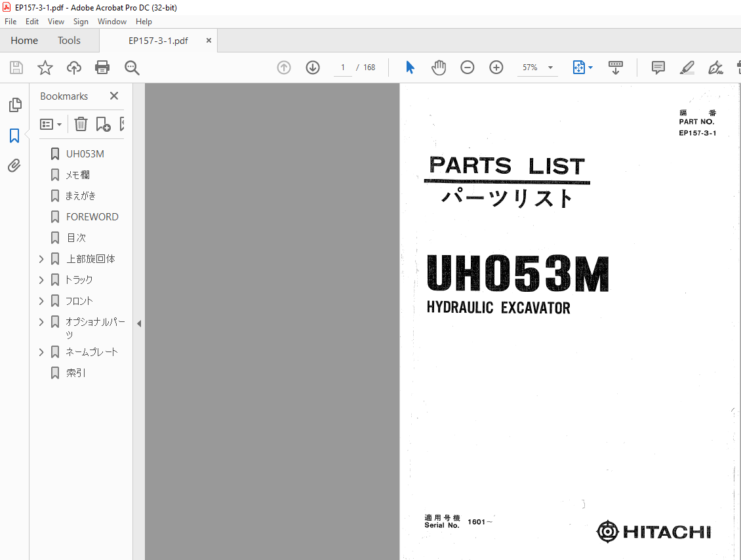The width and height of the screenshot is (741, 560).
Task: Add a new bookmark icon
Action: [x=103, y=124]
